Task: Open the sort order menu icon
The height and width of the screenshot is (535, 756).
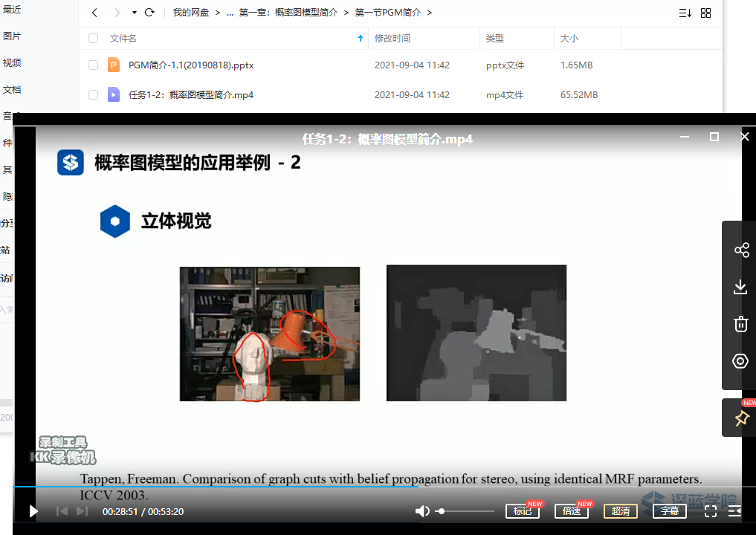Action: pyautogui.click(x=685, y=13)
